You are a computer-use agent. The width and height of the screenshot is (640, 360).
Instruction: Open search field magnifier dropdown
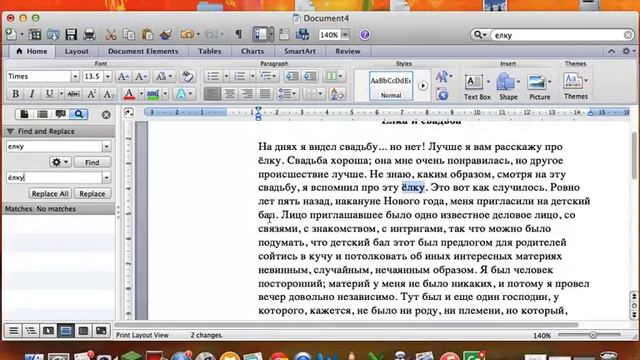tap(480, 35)
